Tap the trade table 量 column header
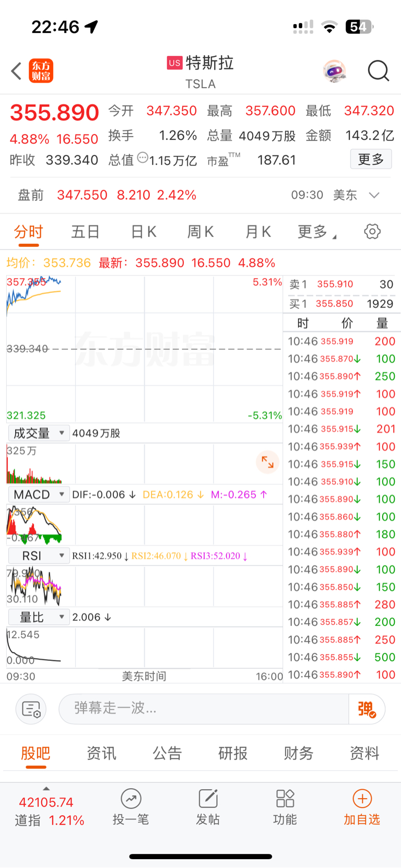 pos(382,324)
